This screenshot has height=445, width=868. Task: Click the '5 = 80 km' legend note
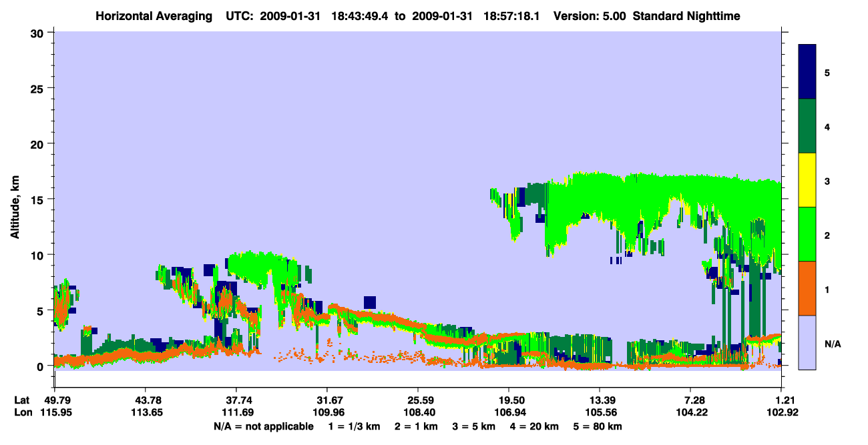[x=598, y=426]
